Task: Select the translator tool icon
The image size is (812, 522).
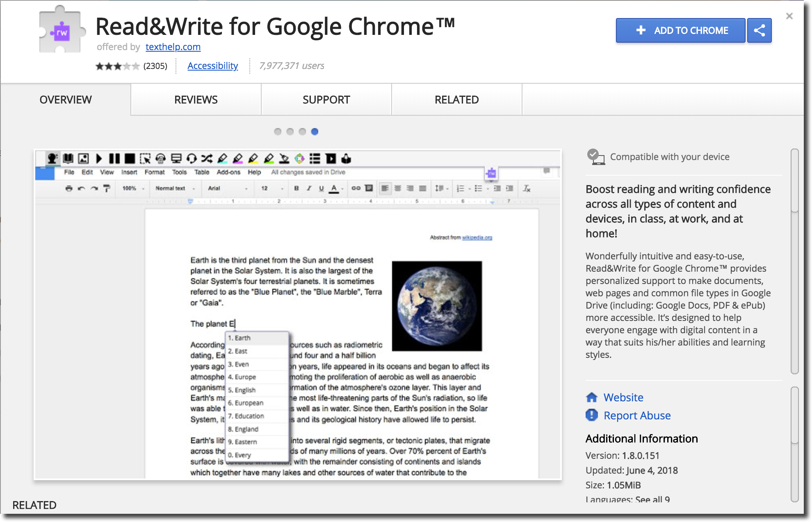Action: pyautogui.click(x=299, y=159)
